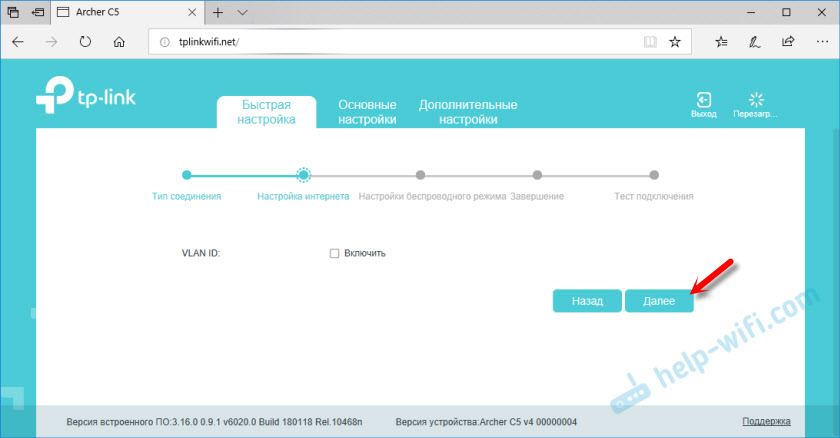Add page to favorites star icon
The height and width of the screenshot is (438, 840).
click(675, 42)
